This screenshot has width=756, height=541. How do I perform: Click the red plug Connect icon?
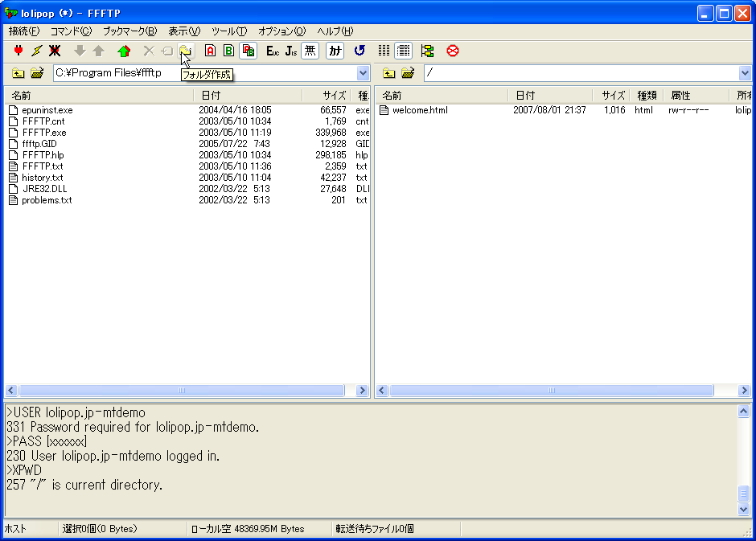pos(18,51)
